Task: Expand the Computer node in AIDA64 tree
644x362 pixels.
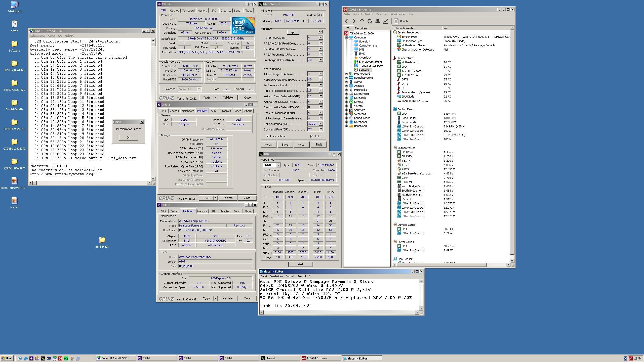Action: click(346, 37)
